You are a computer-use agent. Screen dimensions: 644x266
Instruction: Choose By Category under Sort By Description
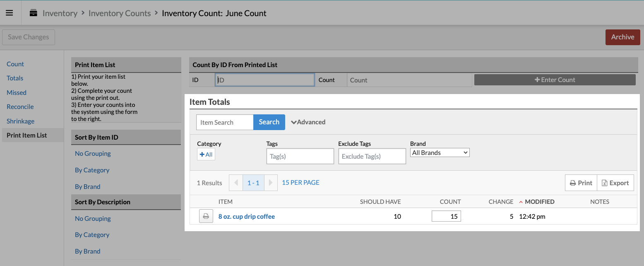pyautogui.click(x=92, y=235)
